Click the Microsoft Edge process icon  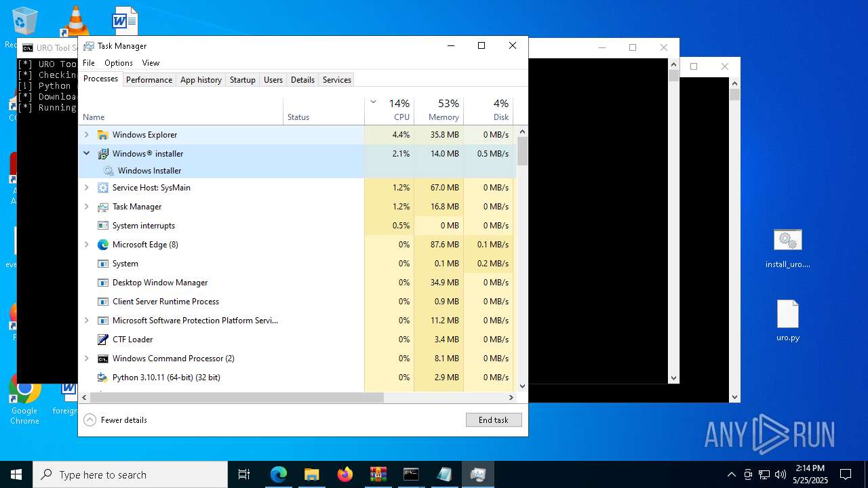pos(103,245)
